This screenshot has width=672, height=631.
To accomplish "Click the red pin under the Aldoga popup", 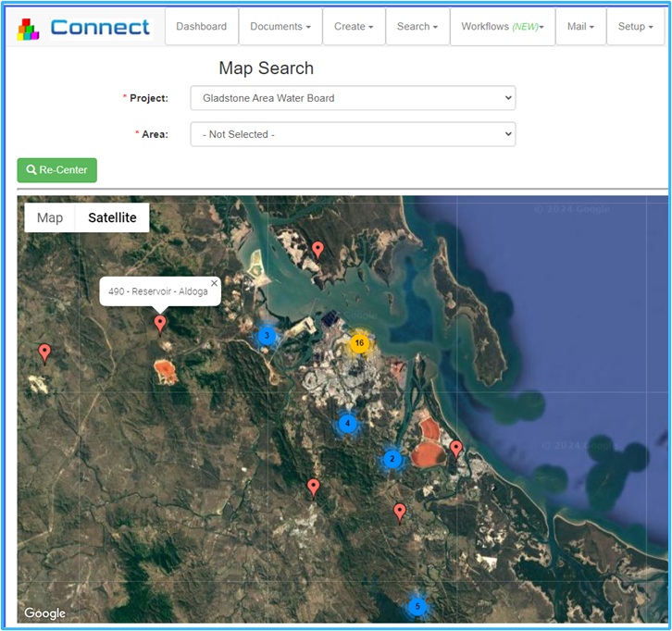I will click(x=160, y=324).
